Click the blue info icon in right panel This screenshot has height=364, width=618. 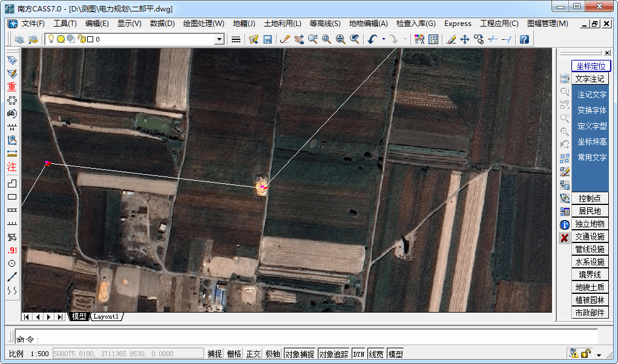564,225
